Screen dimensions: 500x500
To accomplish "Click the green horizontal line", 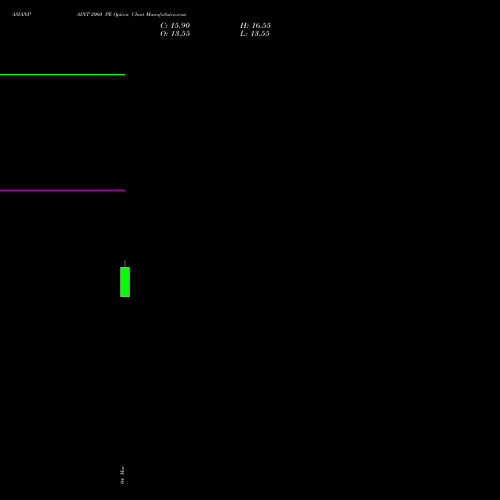I will [x=62, y=75].
